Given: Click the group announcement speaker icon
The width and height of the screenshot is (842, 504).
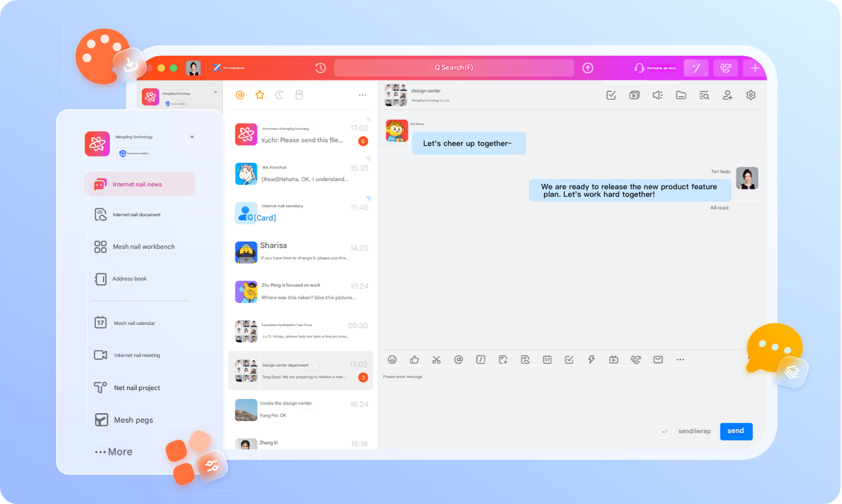Looking at the screenshot, I should coord(657,95).
